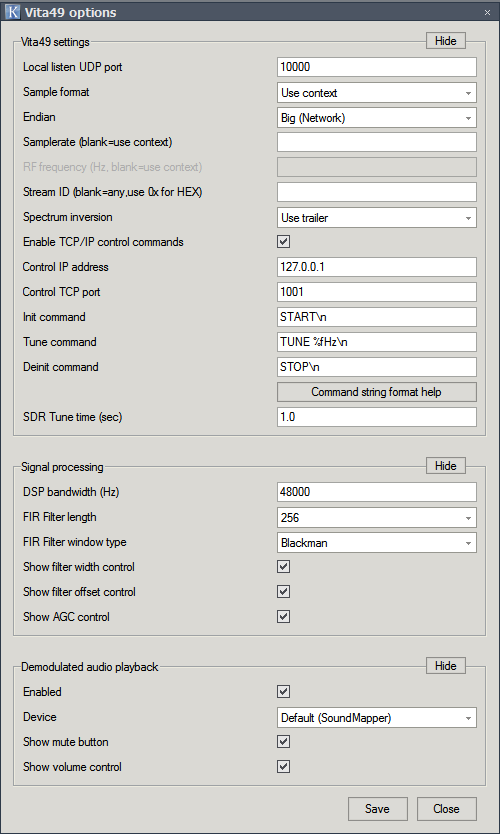Image resolution: width=500 pixels, height=834 pixels.
Task: Click the Samplerate input field
Action: point(377,142)
